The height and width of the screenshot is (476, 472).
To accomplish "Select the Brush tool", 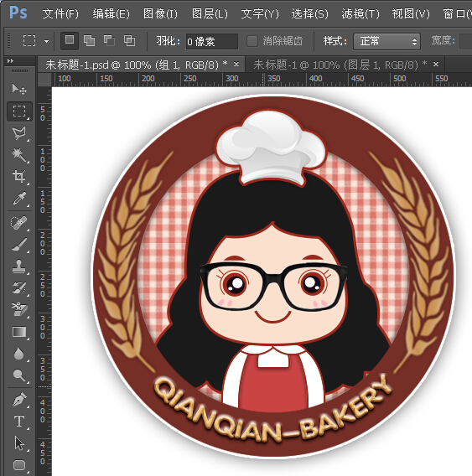I will click(x=19, y=245).
